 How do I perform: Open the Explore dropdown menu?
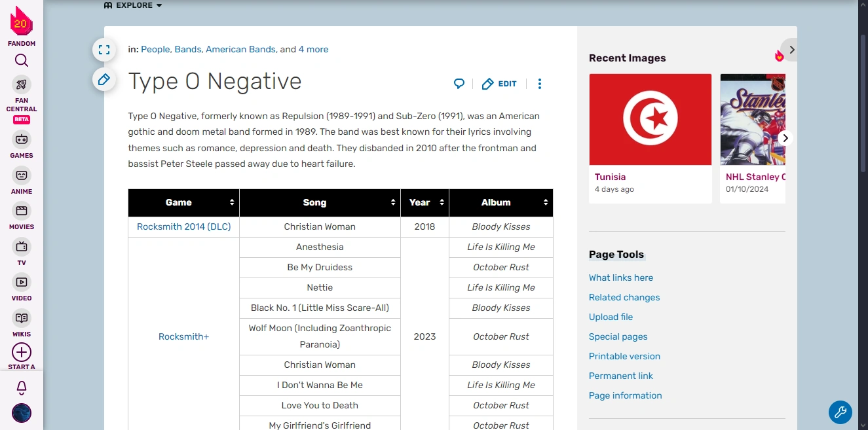click(133, 5)
